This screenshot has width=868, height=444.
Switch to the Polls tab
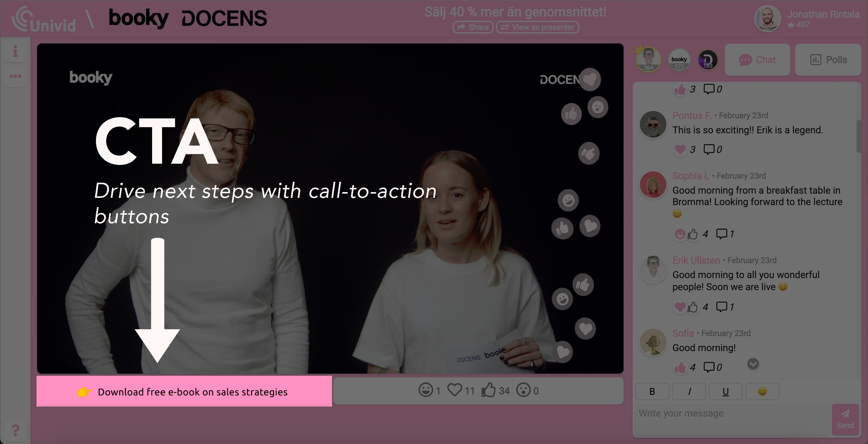[828, 60]
